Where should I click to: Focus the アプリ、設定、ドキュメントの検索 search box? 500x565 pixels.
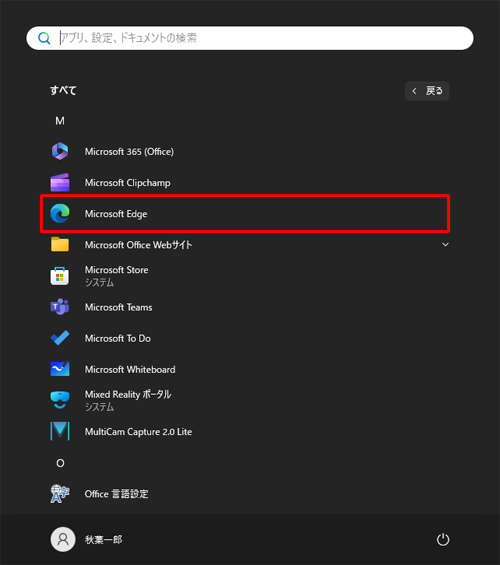pyautogui.click(x=250, y=38)
